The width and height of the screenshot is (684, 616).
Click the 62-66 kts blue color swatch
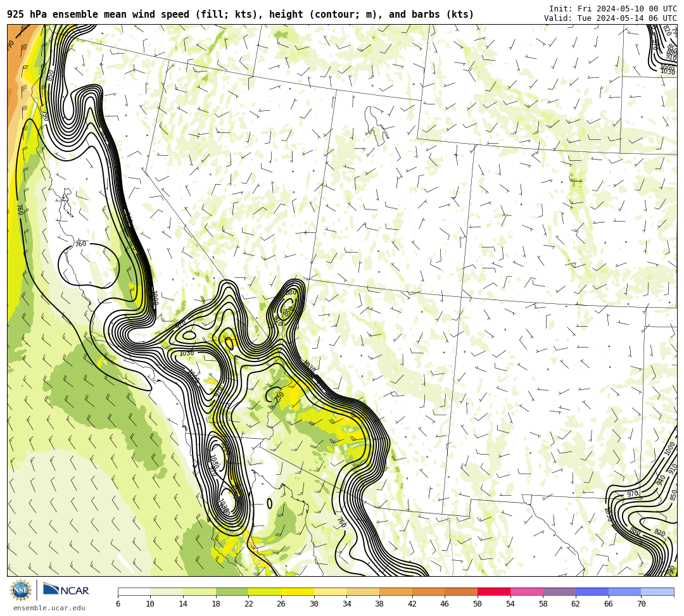592,591
